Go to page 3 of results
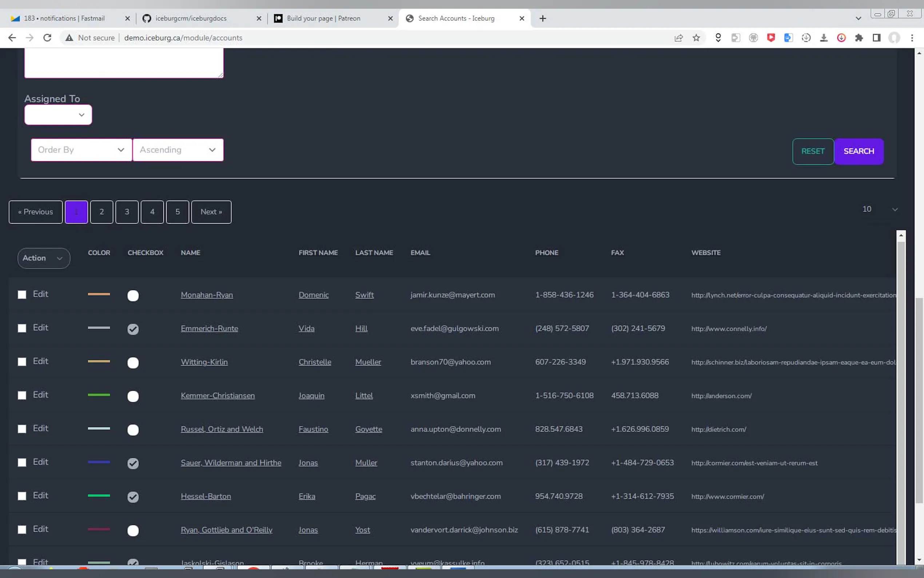This screenshot has height=578, width=924. coord(127,212)
